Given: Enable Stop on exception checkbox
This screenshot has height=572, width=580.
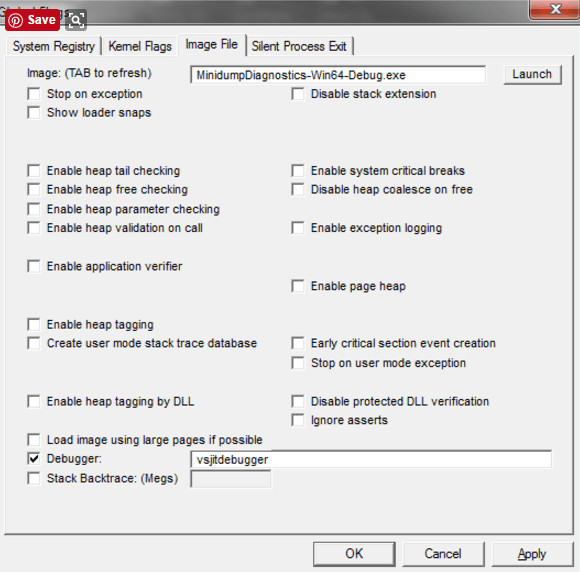Looking at the screenshot, I should tap(34, 94).
